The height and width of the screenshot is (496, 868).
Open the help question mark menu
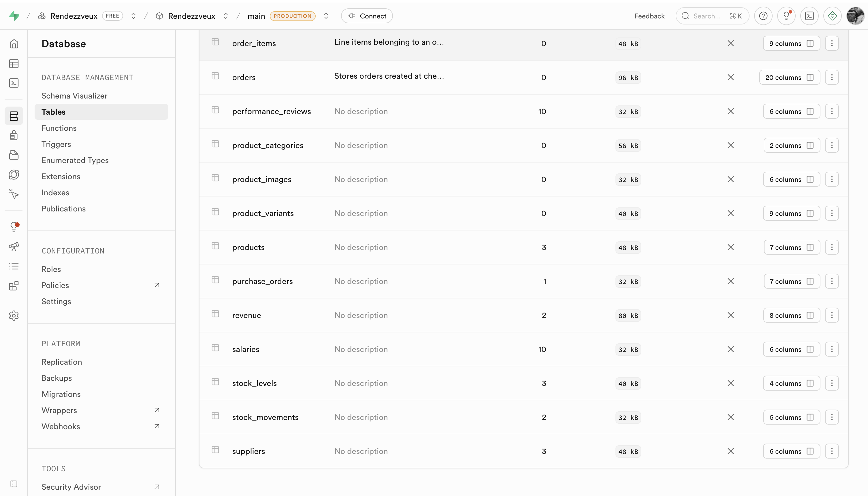pyautogui.click(x=763, y=16)
